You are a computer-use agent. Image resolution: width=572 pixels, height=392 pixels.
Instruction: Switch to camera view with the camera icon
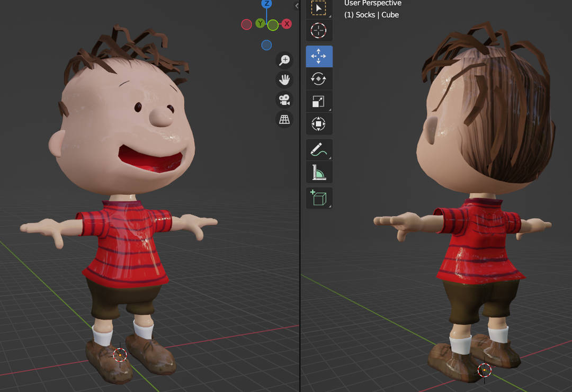pyautogui.click(x=284, y=100)
